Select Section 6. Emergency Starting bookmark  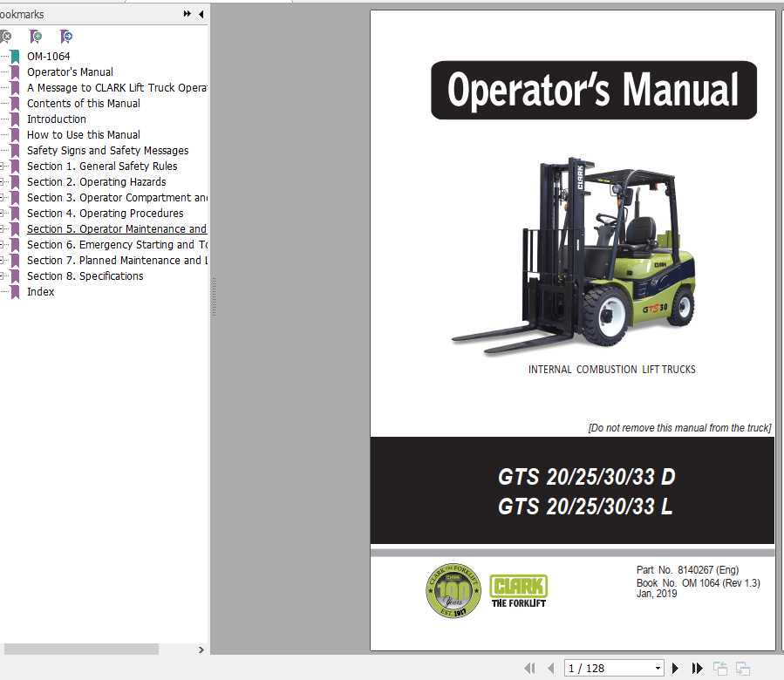coord(117,244)
